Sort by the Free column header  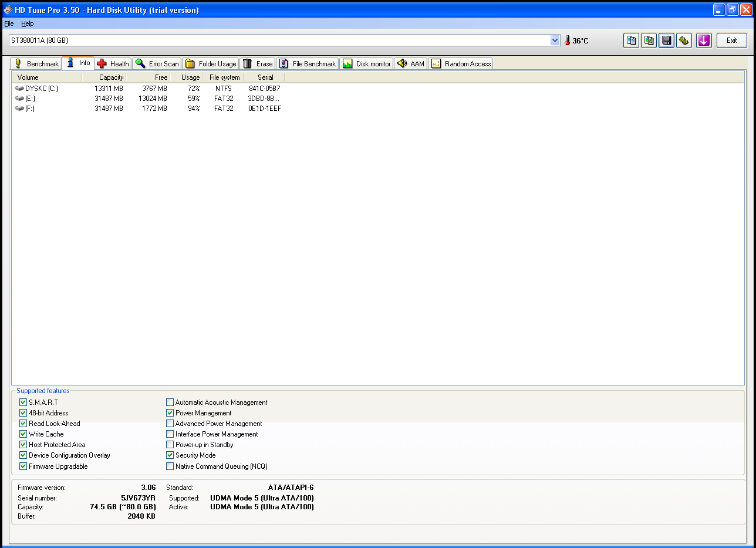(x=148, y=77)
